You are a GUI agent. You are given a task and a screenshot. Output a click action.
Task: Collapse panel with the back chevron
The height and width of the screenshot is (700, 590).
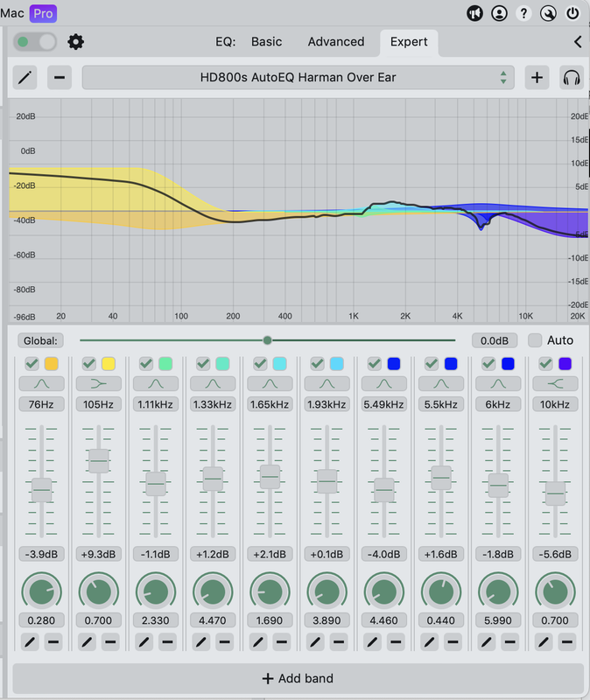pos(578,42)
